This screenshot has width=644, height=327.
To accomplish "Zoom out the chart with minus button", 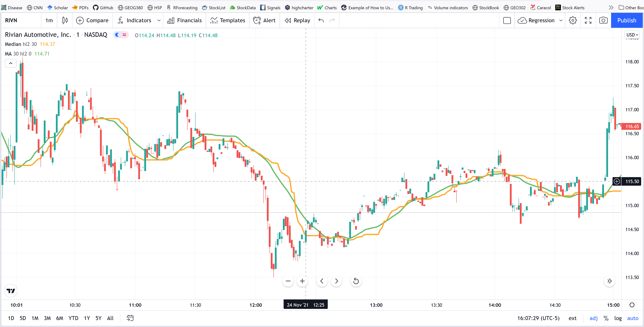I will pyautogui.click(x=288, y=281).
